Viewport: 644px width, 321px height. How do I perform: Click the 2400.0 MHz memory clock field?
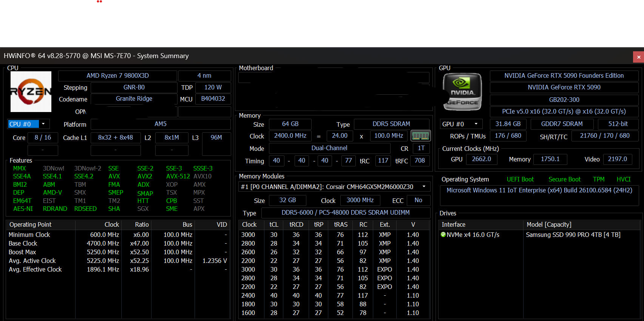(290, 136)
